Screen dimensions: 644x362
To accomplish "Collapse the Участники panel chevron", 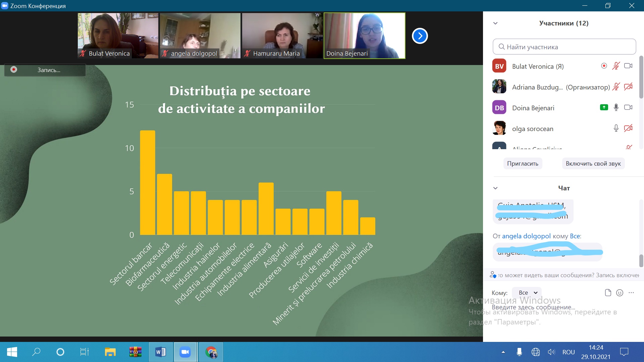I will [495, 23].
